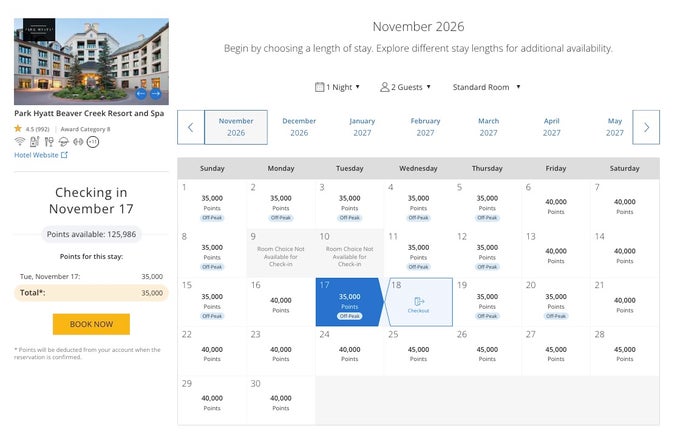Viewport: 700px width, 437px height.
Task: Click the hotel photo thumbnail
Action: pyautogui.click(x=91, y=62)
